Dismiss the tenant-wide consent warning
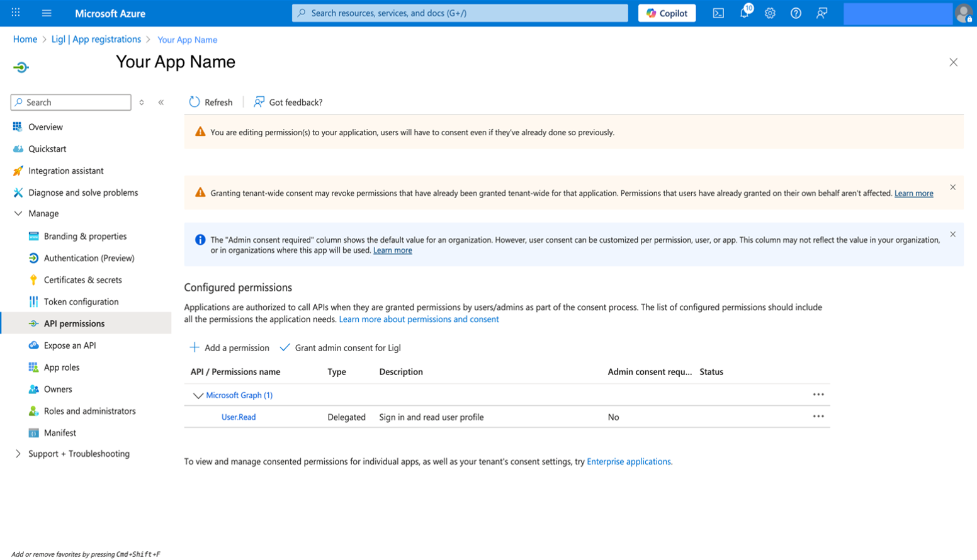The width and height of the screenshot is (977, 560). [952, 188]
